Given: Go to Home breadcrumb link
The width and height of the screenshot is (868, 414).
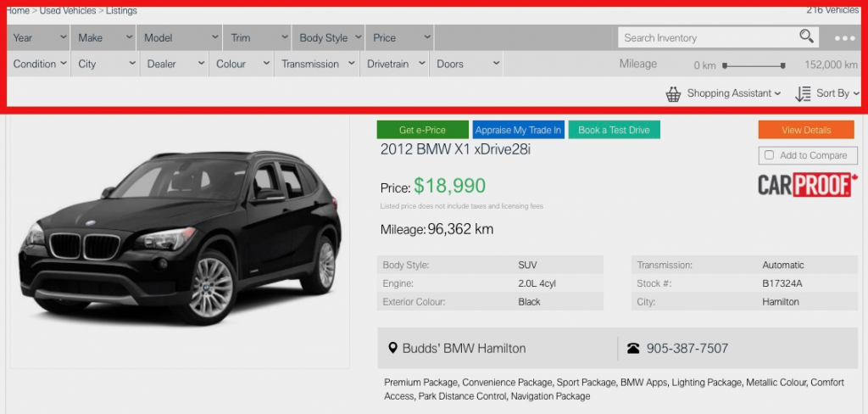Looking at the screenshot, I should tap(18, 10).
